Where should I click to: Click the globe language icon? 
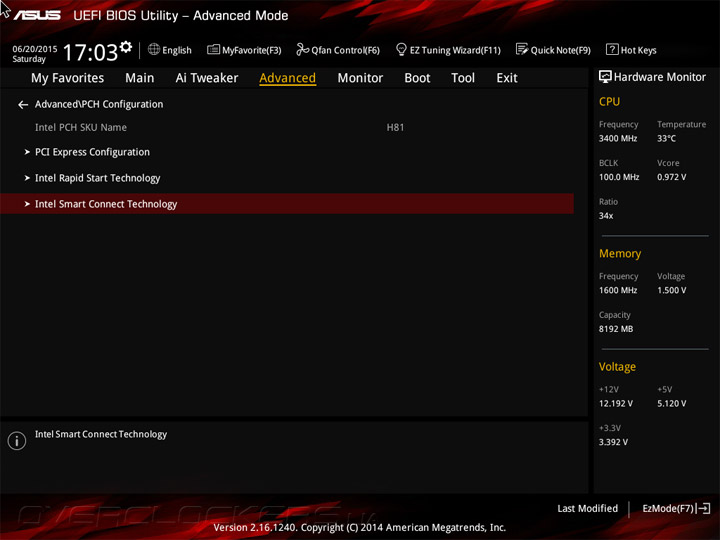154,49
